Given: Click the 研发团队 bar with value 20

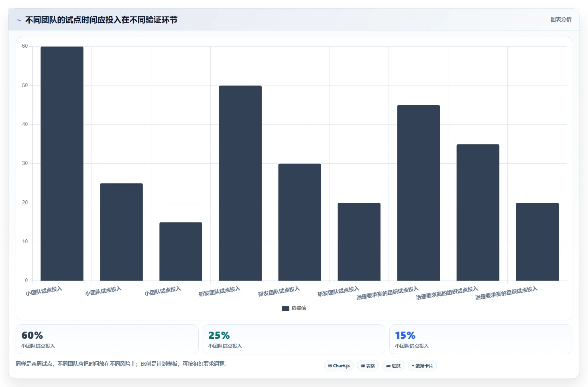Looking at the screenshot, I should pyautogui.click(x=359, y=242).
